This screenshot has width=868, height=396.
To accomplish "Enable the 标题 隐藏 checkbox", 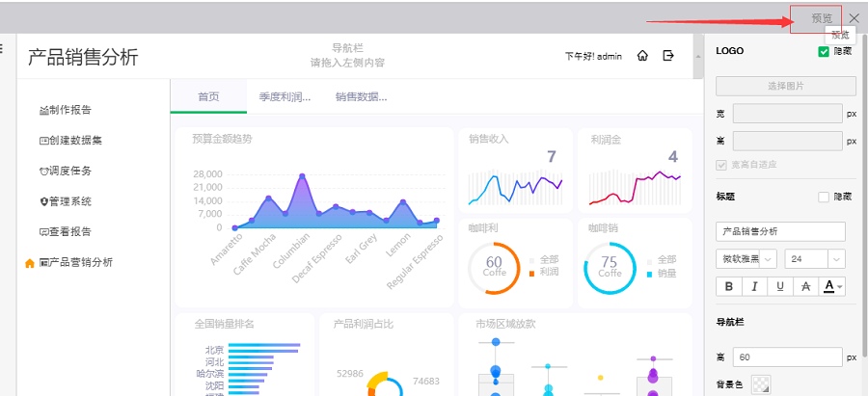I will click(x=824, y=197).
